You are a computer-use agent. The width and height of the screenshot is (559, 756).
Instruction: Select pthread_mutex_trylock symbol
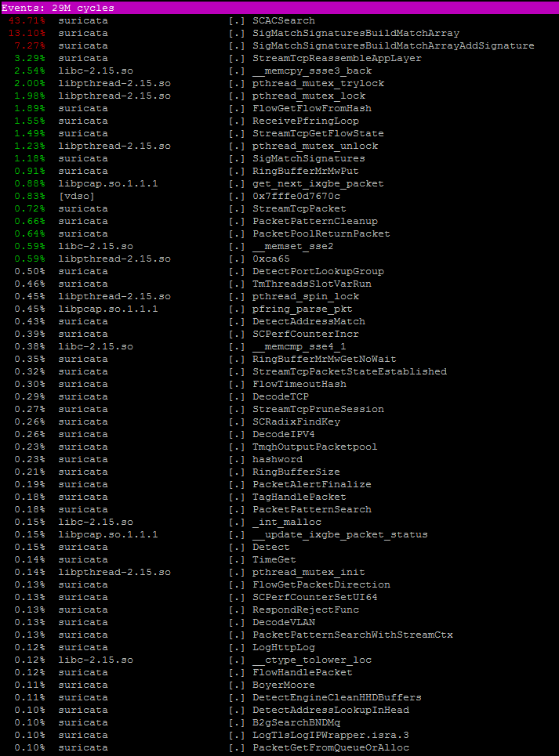click(x=318, y=83)
